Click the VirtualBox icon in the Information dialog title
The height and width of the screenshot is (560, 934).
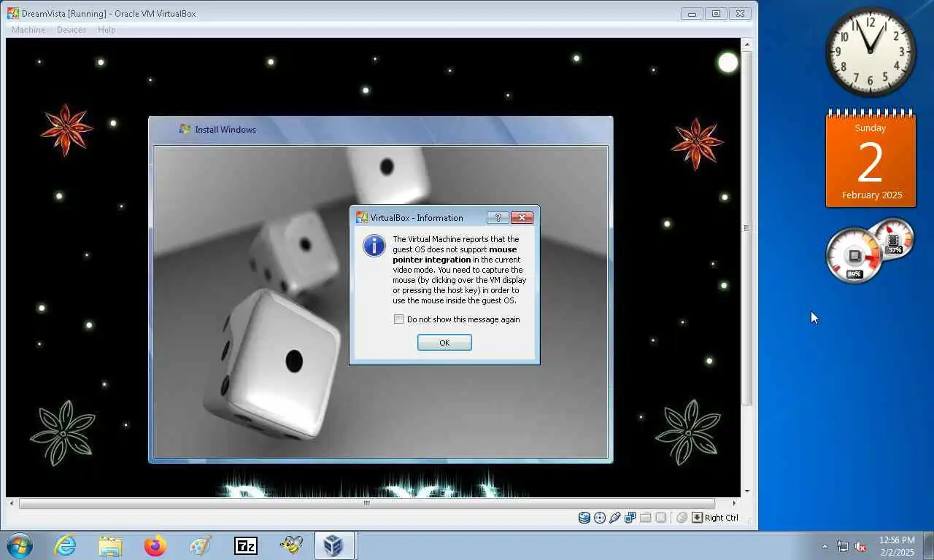(x=362, y=217)
